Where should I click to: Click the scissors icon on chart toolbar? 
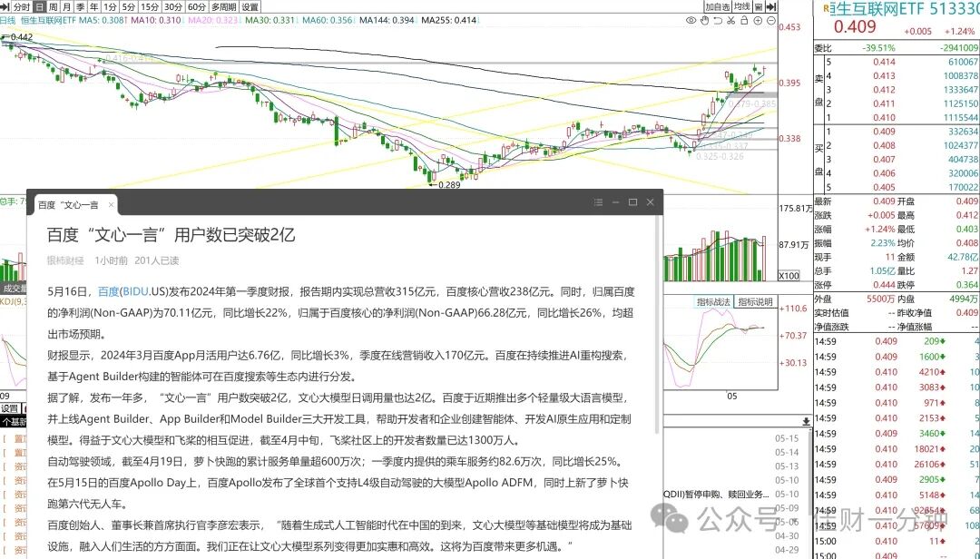[730, 21]
